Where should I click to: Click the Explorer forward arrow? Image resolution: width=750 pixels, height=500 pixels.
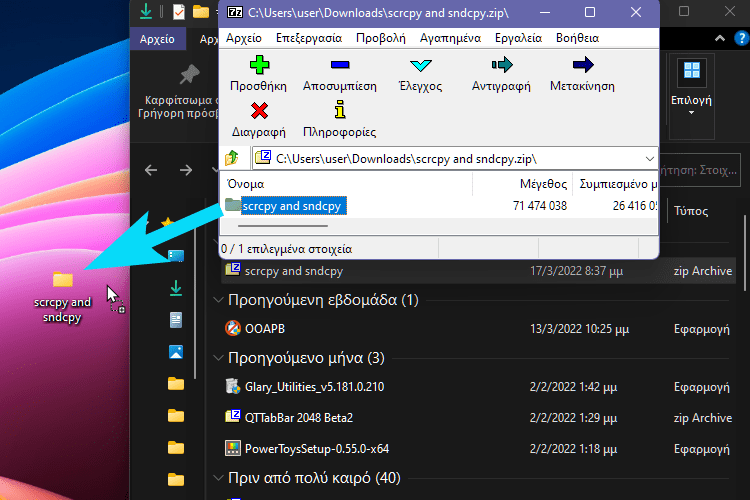coord(186,170)
